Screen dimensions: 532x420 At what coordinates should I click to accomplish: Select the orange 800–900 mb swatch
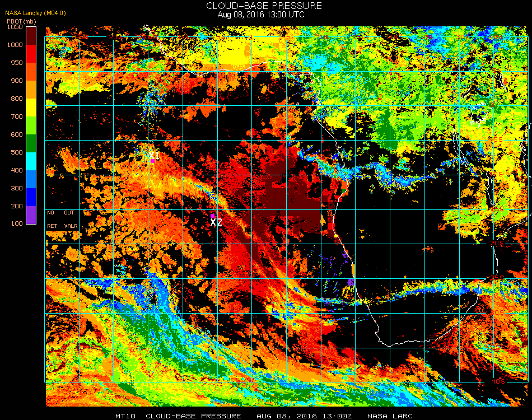point(31,90)
